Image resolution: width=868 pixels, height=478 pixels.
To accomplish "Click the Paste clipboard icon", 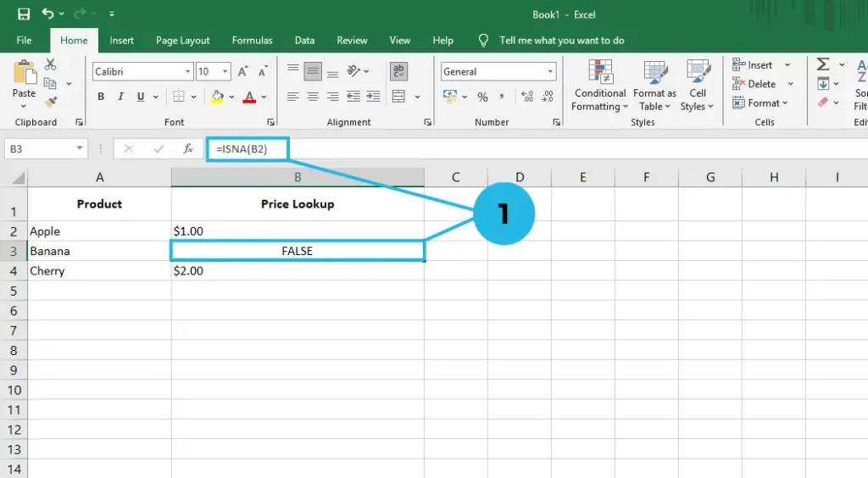I will pos(24,73).
